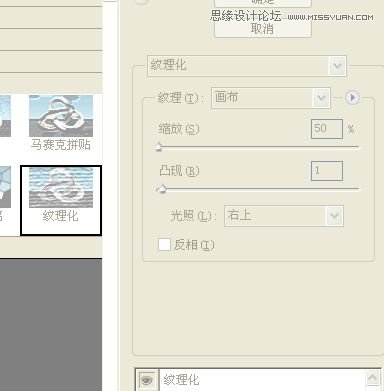Click the 缩放 percentage input field

click(x=327, y=129)
